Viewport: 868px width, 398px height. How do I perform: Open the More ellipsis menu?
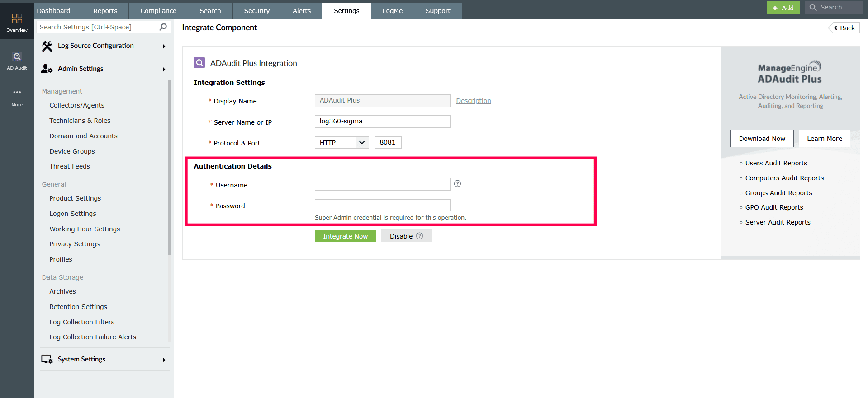(x=17, y=92)
